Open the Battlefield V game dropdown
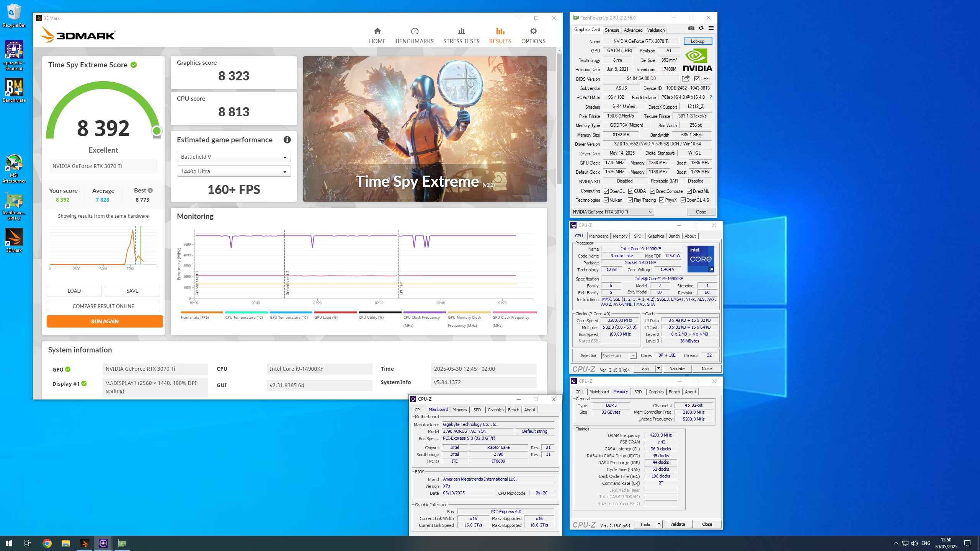 234,157
